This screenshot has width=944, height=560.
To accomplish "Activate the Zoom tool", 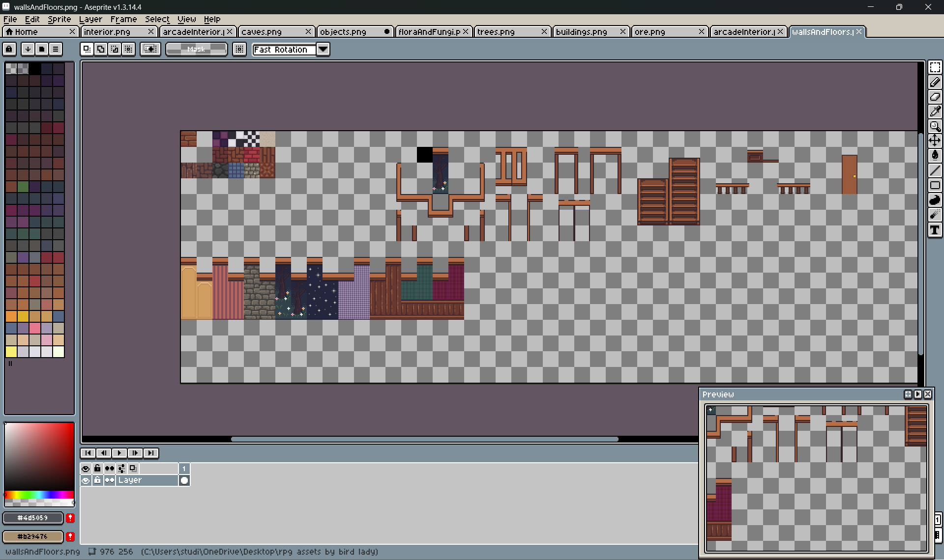I will pyautogui.click(x=935, y=126).
